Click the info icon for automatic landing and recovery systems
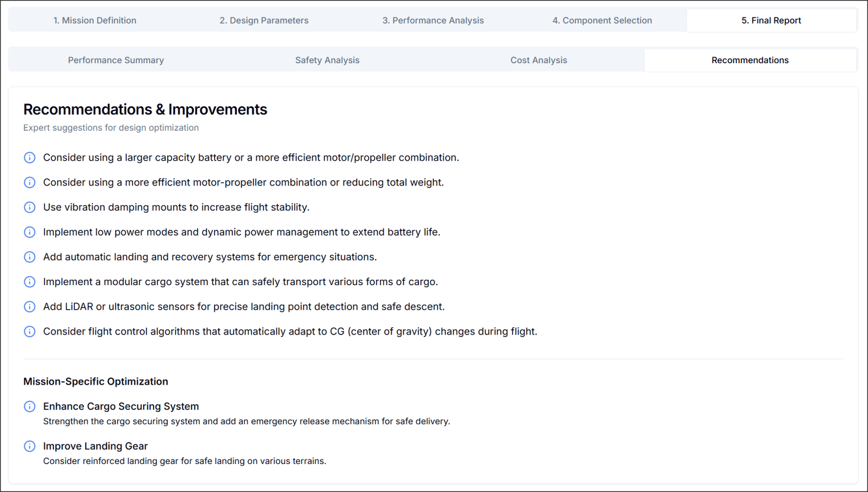The image size is (868, 492). pyautogui.click(x=29, y=256)
